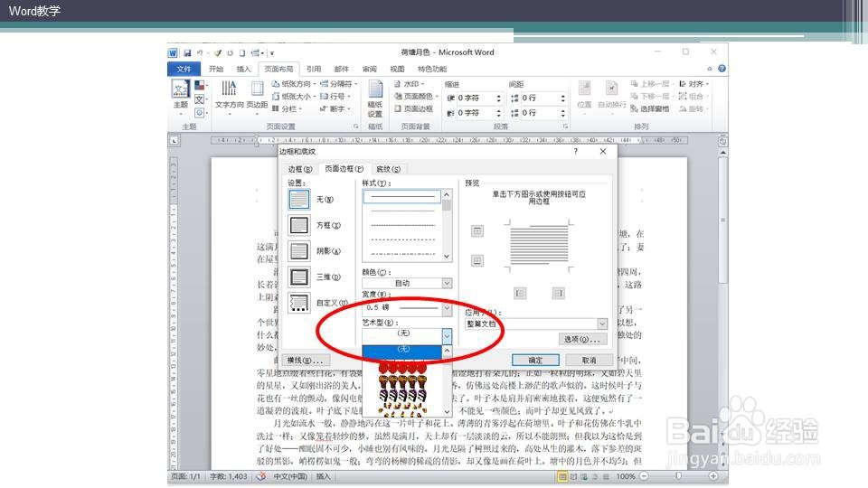Click the Selection Pane (选择窗格) button
The width and height of the screenshot is (868, 488).
point(650,109)
